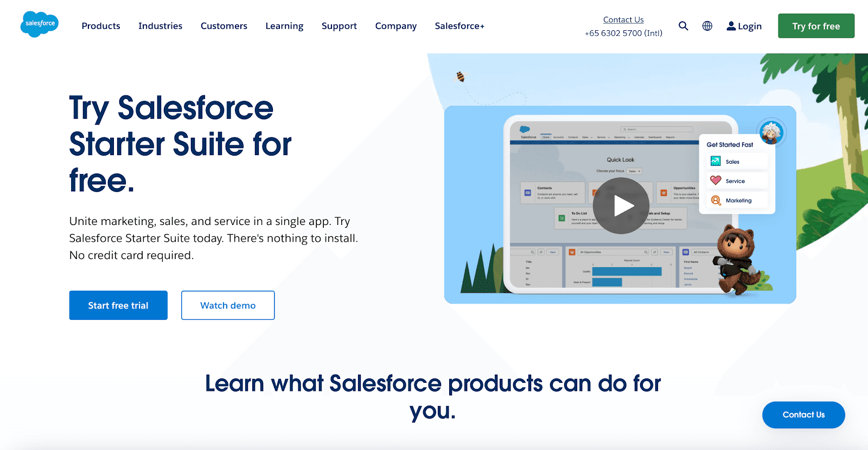This screenshot has height=450, width=868.
Task: Open the search magnifier icon
Action: tap(683, 25)
